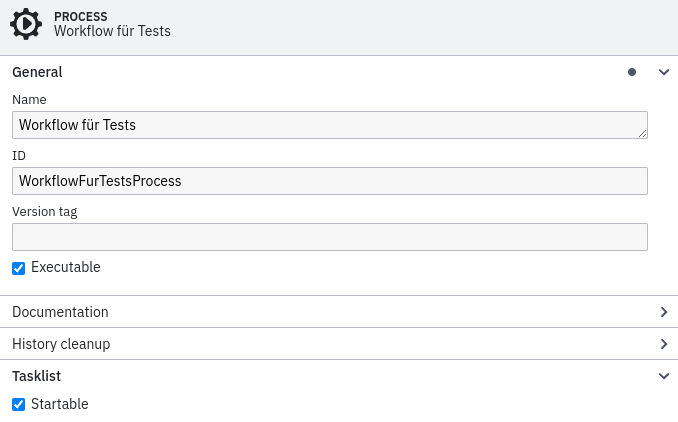Screen dimensions: 678x422
Task: Click the Startable text label
Action: (60, 404)
